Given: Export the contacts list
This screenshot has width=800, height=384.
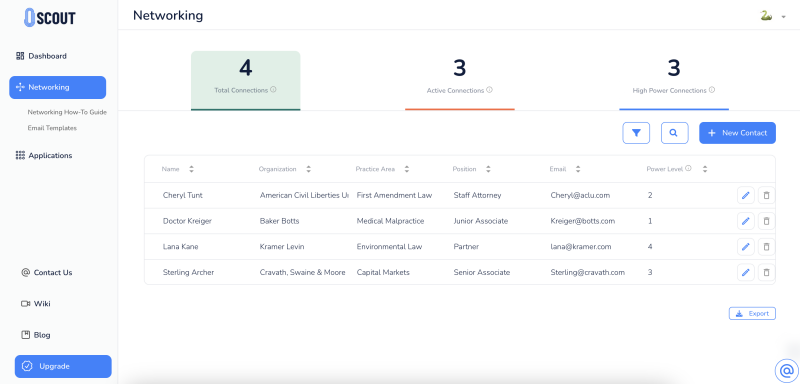Looking at the screenshot, I should coord(752,314).
